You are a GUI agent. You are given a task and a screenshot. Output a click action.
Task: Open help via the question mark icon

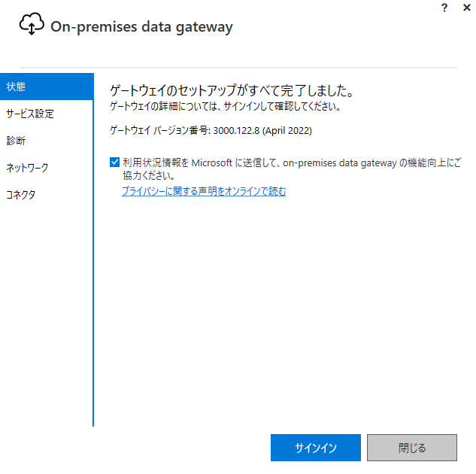[x=444, y=8]
